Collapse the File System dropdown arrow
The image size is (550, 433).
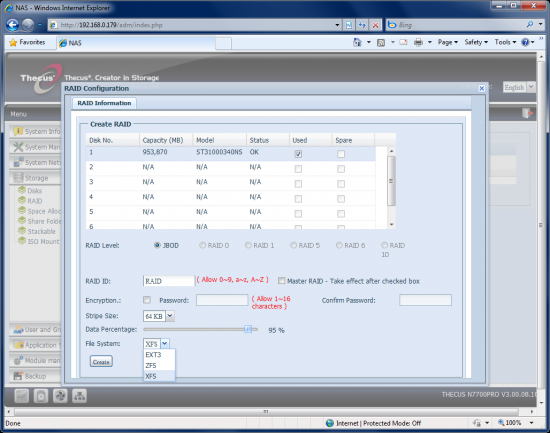(x=165, y=344)
